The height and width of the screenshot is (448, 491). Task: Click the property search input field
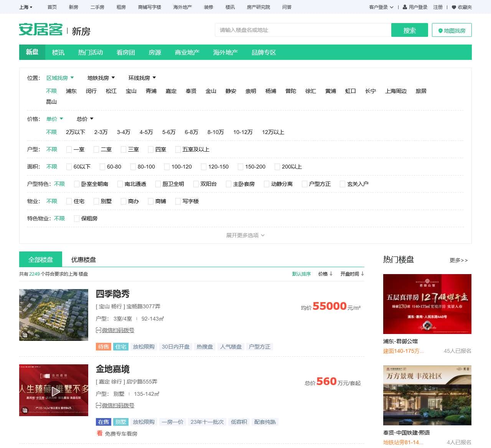(x=303, y=30)
